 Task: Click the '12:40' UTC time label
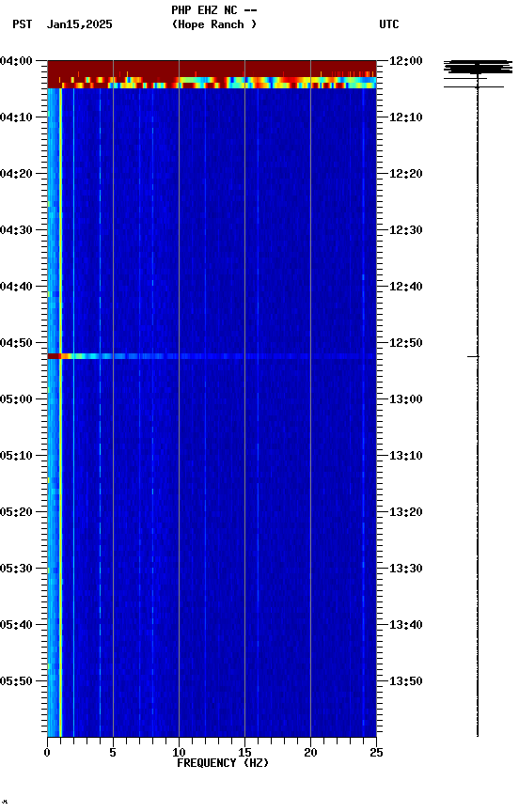(406, 287)
